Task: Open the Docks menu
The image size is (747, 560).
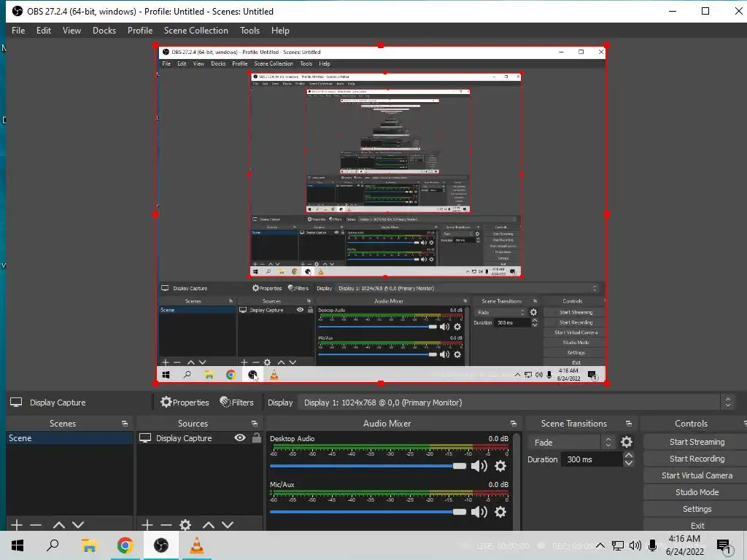Action: tap(104, 31)
